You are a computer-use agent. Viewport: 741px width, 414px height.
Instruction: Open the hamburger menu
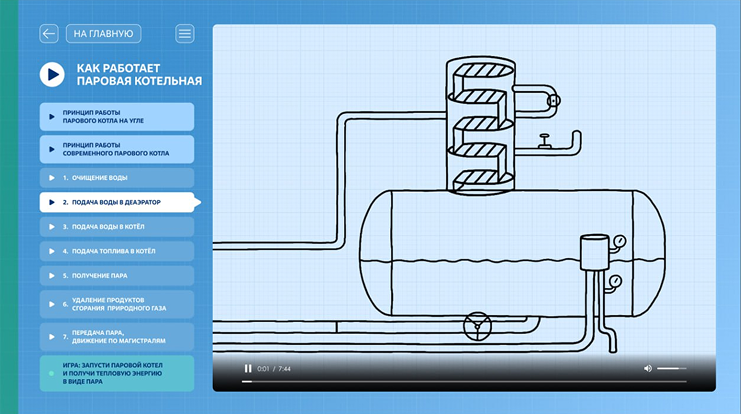click(x=185, y=34)
